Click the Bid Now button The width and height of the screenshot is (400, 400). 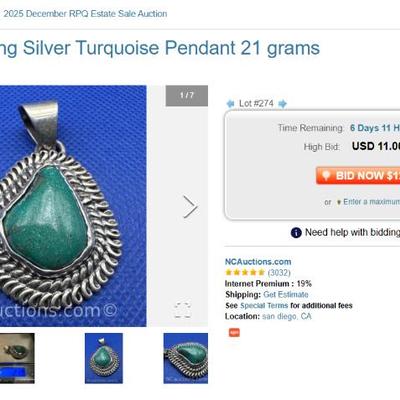(358, 176)
